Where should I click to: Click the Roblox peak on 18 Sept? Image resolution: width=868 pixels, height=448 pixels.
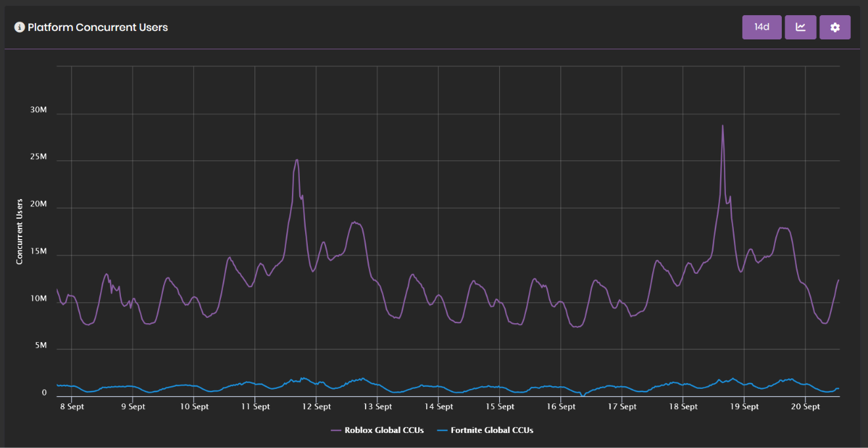tap(722, 125)
